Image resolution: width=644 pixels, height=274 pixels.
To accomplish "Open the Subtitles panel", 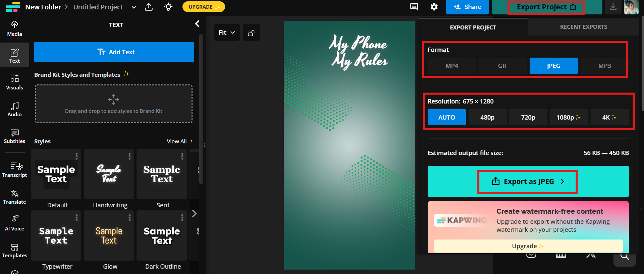I will click(x=14, y=136).
